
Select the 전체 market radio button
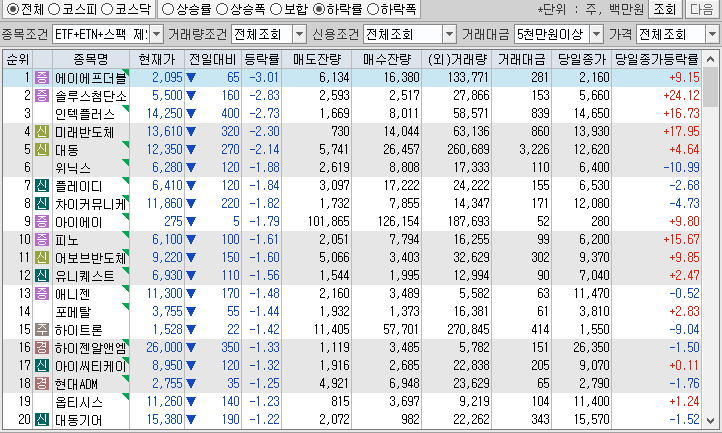13,9
